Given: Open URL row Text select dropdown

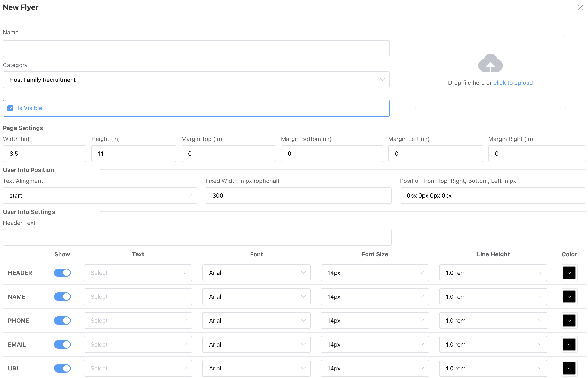Looking at the screenshot, I should tap(138, 368).
